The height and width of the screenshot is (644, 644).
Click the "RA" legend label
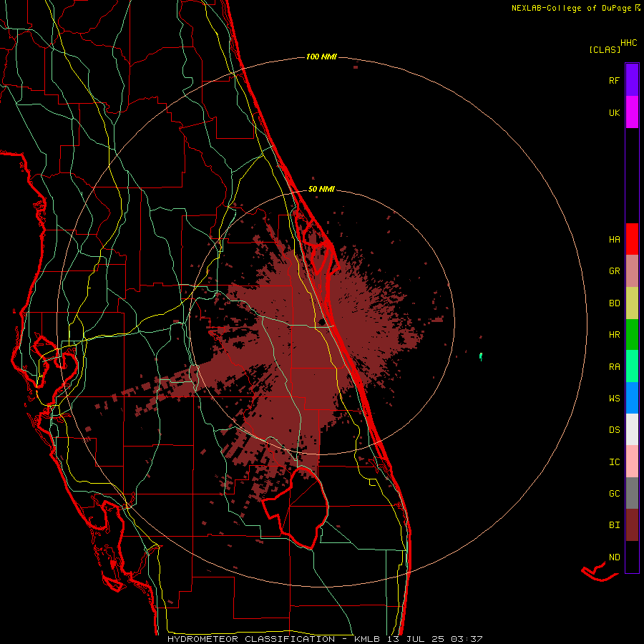click(x=614, y=367)
